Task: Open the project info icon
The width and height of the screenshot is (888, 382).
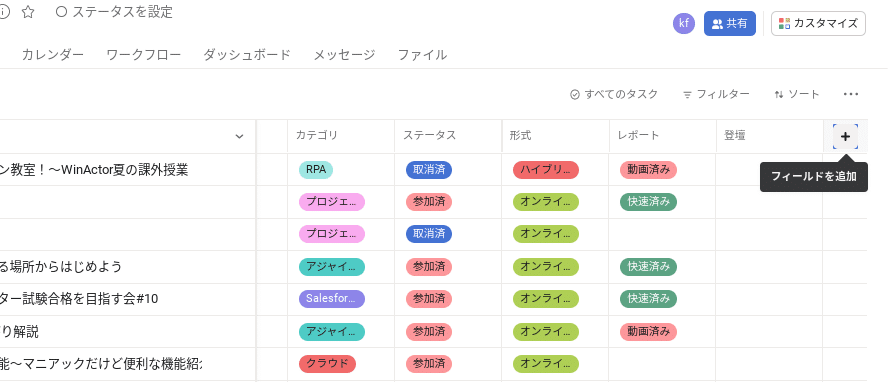Action: click(x=3, y=12)
